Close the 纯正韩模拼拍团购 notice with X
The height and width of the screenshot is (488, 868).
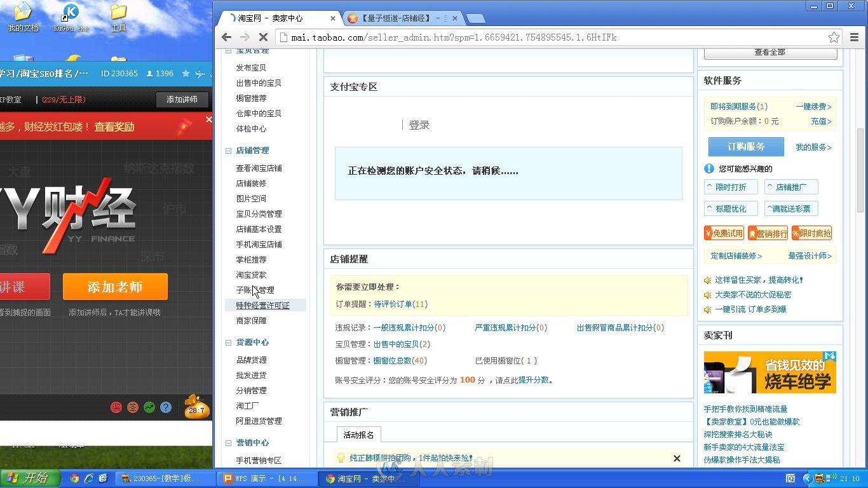tap(677, 458)
